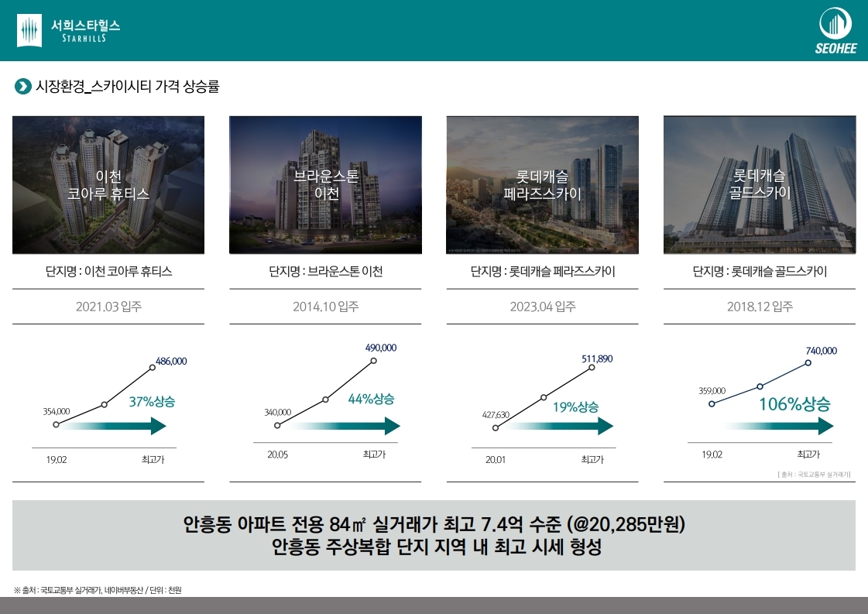868x614 pixels.
Task: Select the heading 시장환경_스카이시티 가격 상승률
Action: pos(128,87)
